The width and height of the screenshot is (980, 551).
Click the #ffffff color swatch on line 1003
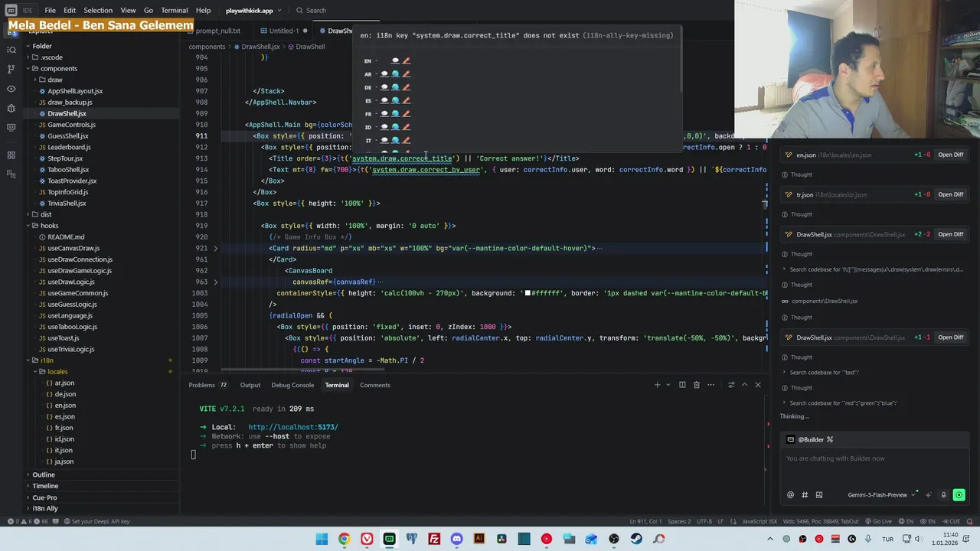point(528,293)
